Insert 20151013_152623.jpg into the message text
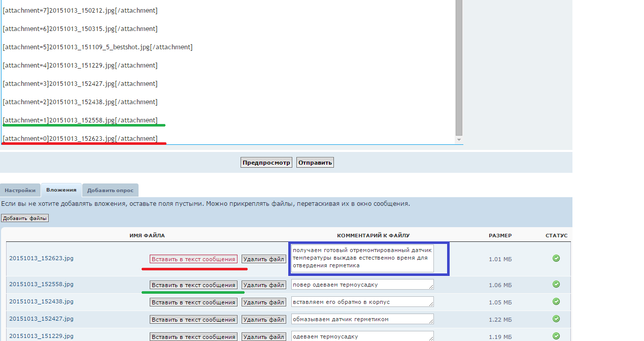Image resolution: width=644 pixels, height=341 pixels. [193, 259]
